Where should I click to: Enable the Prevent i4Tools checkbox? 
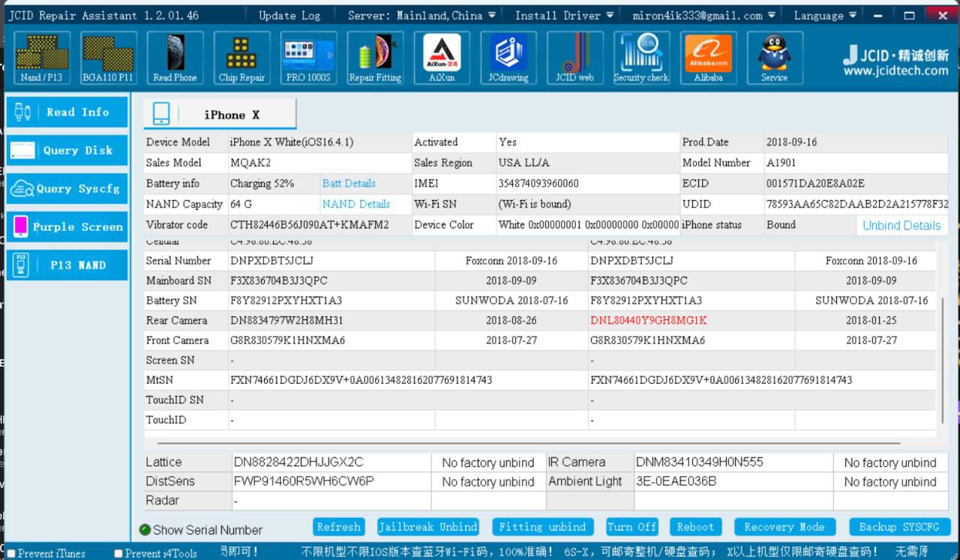[118, 554]
